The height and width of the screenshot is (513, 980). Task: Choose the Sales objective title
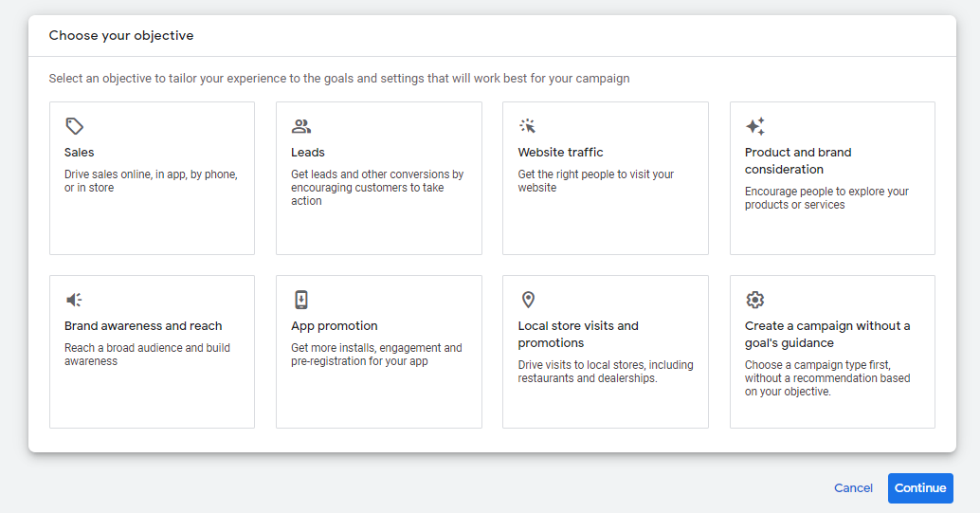pyautogui.click(x=80, y=153)
